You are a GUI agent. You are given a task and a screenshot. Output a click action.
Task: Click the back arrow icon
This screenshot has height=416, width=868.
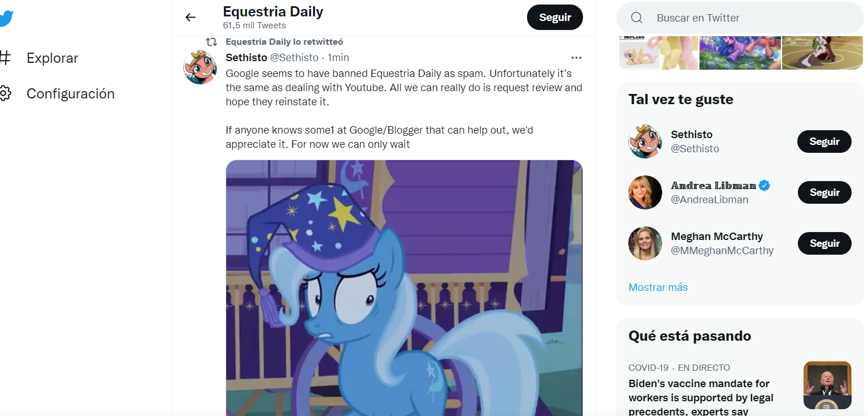[x=191, y=18]
